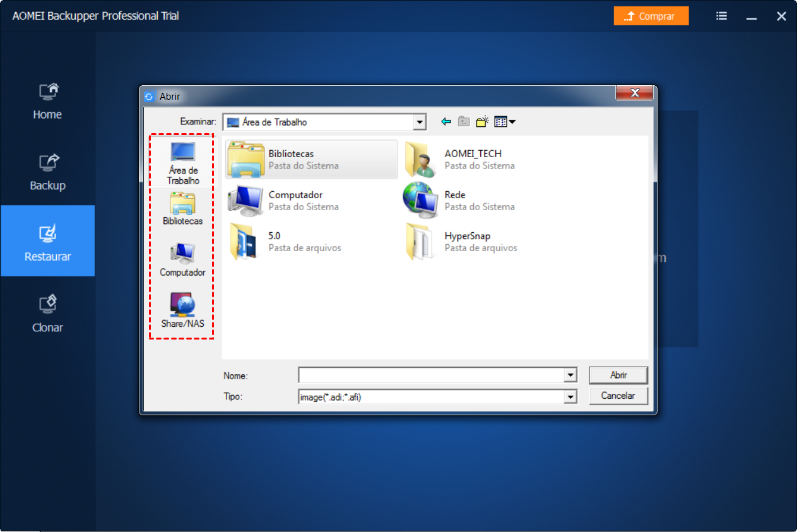Close the Abrir dialog
This screenshot has height=532, width=797.
coord(634,93)
